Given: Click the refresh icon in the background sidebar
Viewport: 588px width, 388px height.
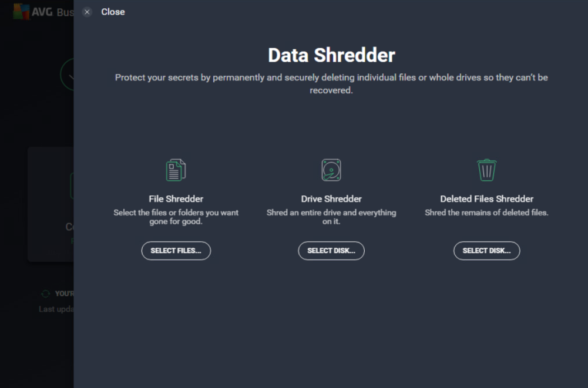Looking at the screenshot, I should pyautogui.click(x=46, y=293).
